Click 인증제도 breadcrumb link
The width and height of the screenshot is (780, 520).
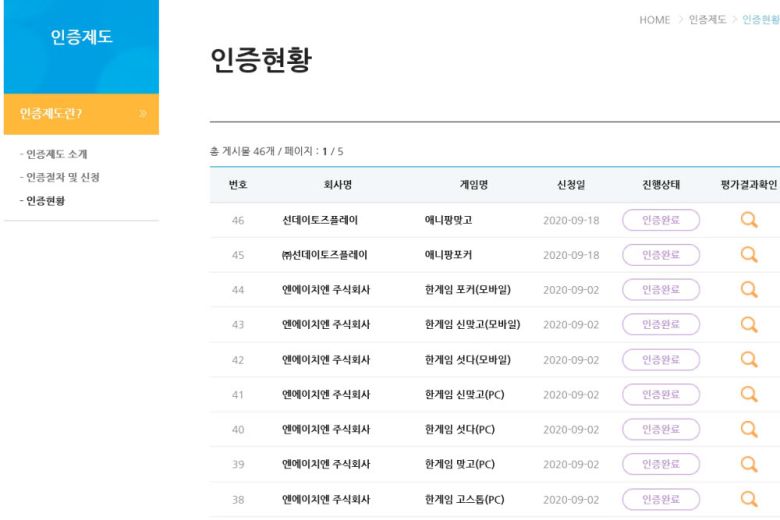click(707, 19)
